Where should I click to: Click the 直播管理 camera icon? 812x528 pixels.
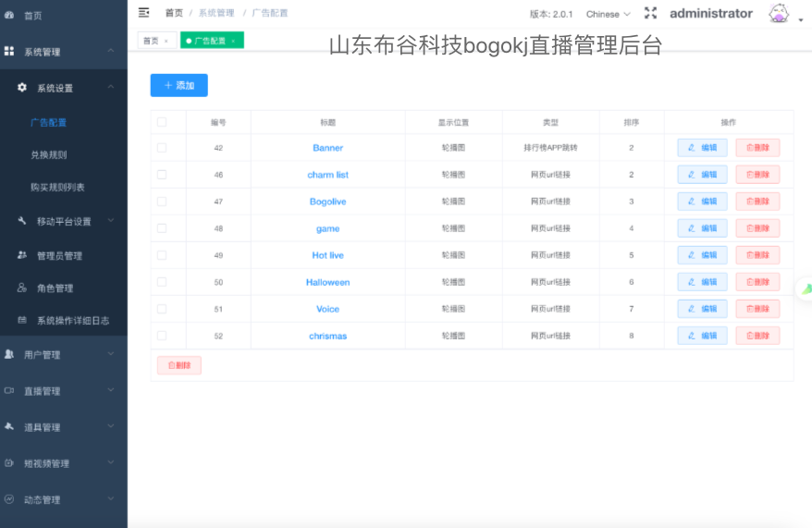tap(9, 391)
